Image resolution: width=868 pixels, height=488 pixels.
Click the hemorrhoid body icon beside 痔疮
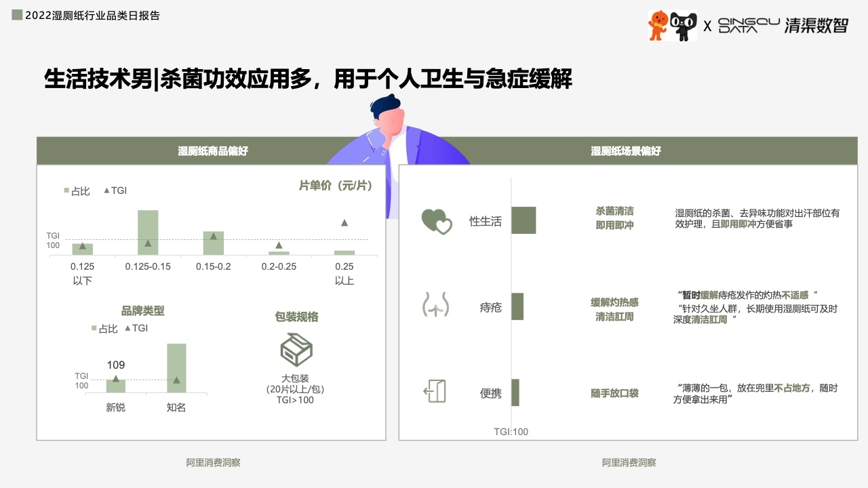tap(435, 306)
